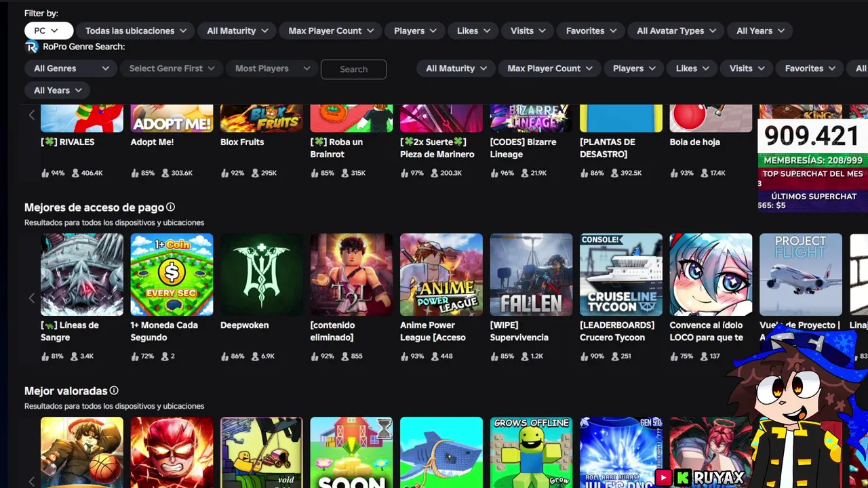Open the Líneas de Sangre game thumbnail

click(x=82, y=274)
